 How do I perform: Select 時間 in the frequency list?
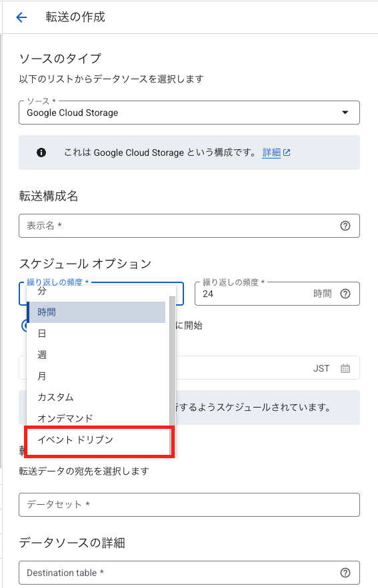[96, 312]
